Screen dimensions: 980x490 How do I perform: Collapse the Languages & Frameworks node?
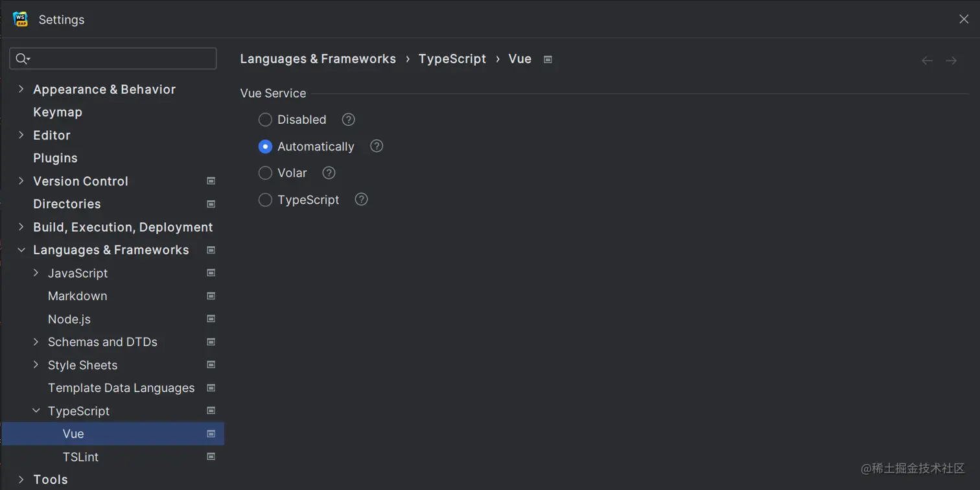(21, 250)
